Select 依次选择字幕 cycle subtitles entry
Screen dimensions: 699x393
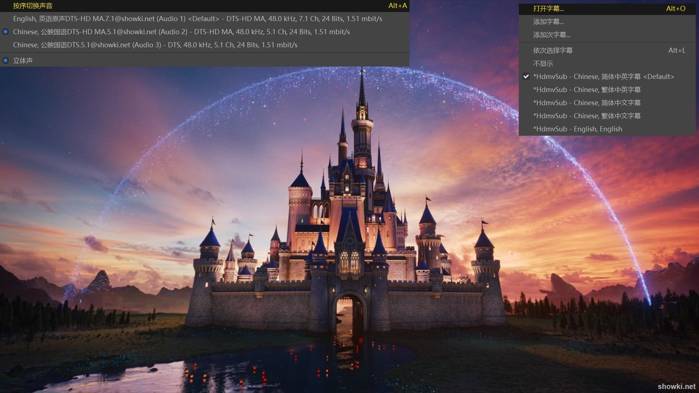click(607, 50)
